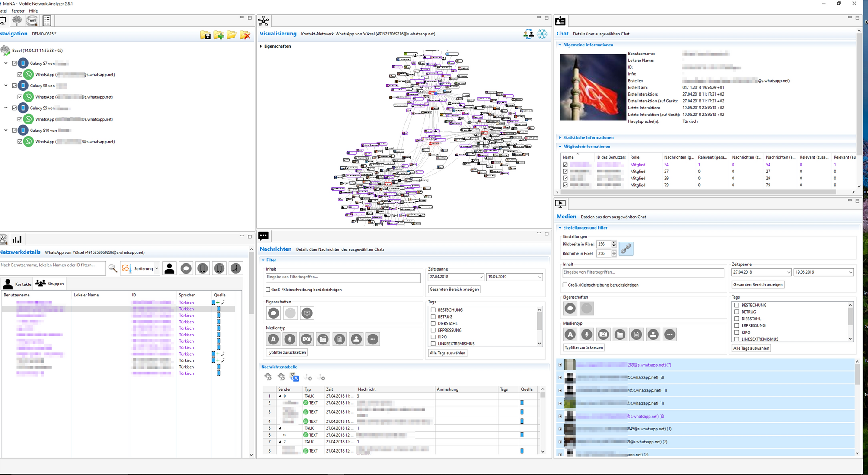This screenshot has width=868, height=475.
Task: Toggle Galaxy S8 device checkbox
Action: pyautogui.click(x=14, y=86)
